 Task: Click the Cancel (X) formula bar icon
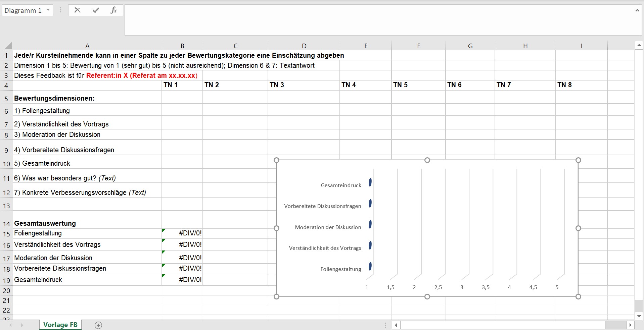[x=77, y=10]
